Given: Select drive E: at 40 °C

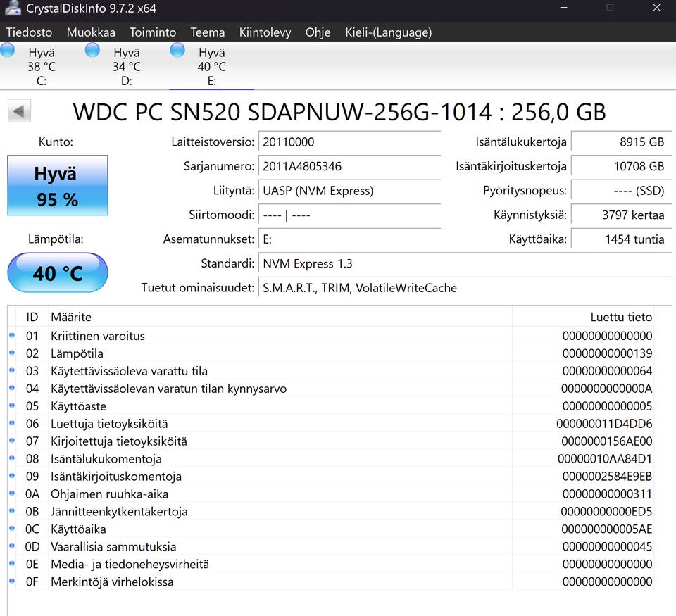Looking at the screenshot, I should coord(212,66).
